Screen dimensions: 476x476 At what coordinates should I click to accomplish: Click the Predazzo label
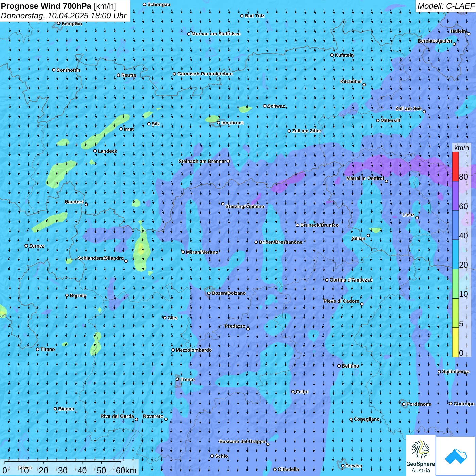235,326
